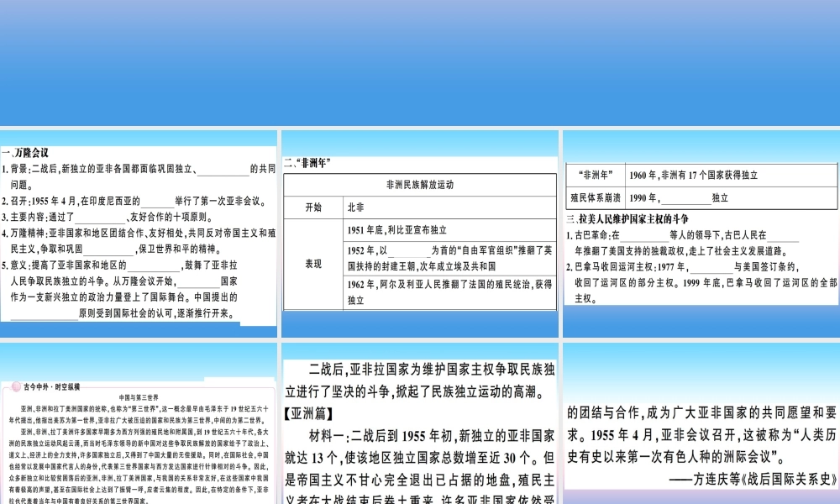
Task: Click the title 中国与第三世界
Action: [139, 397]
